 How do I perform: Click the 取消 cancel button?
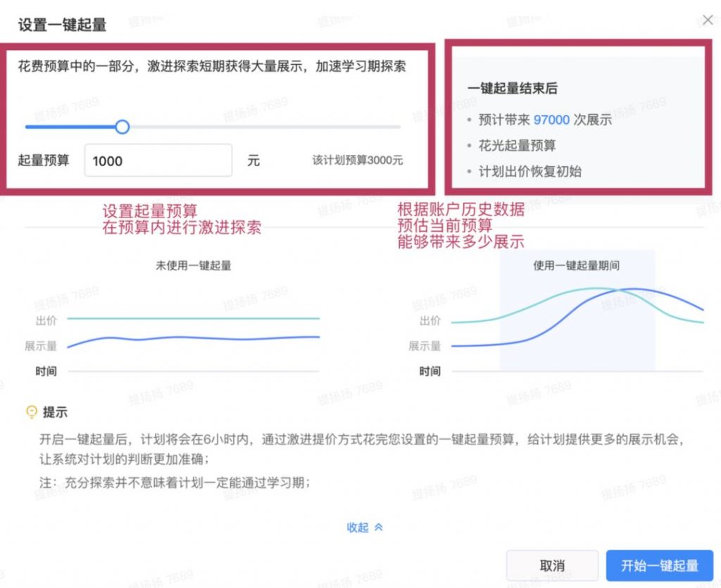point(552,565)
